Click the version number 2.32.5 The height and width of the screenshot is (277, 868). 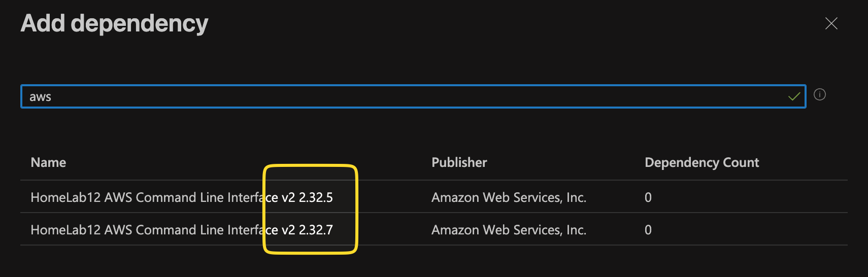[x=316, y=197]
